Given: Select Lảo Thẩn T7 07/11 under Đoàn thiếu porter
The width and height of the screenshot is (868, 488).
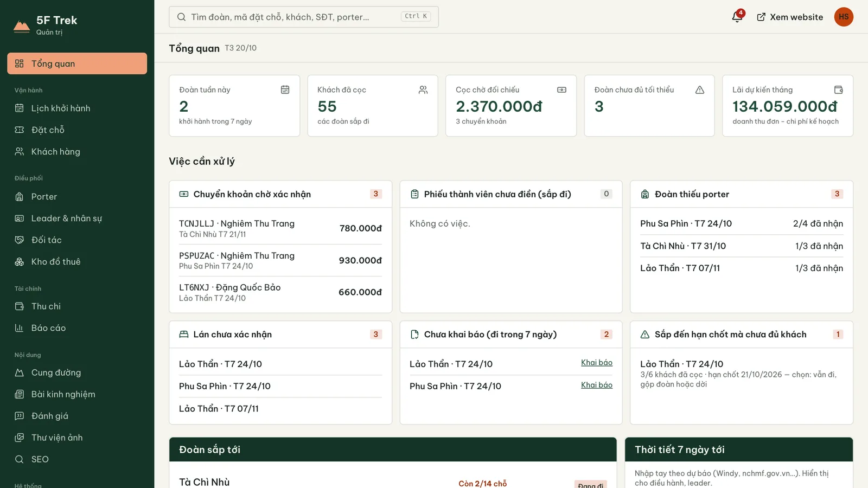Looking at the screenshot, I should pos(742,268).
